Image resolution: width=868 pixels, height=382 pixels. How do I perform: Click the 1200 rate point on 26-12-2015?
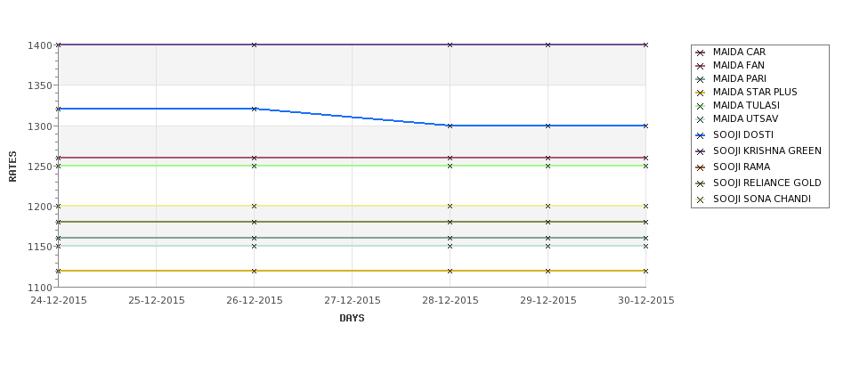254,206
